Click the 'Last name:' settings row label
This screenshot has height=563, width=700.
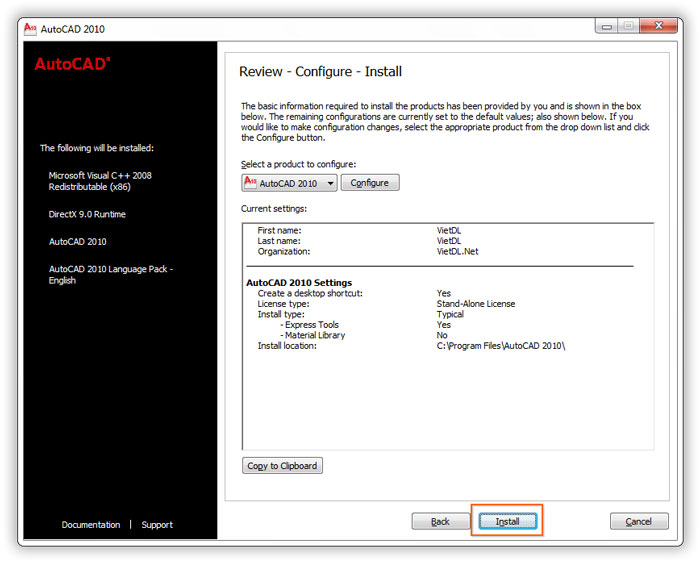(x=279, y=241)
